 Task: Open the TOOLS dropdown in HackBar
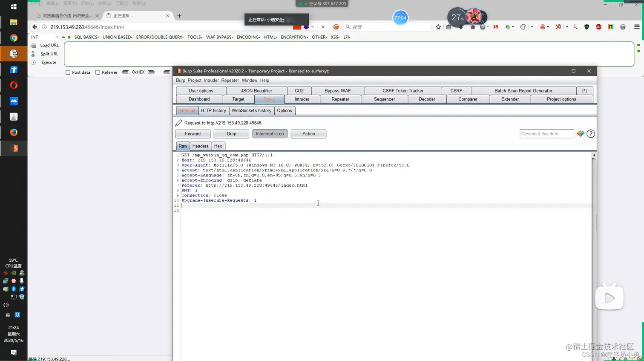[x=195, y=37]
